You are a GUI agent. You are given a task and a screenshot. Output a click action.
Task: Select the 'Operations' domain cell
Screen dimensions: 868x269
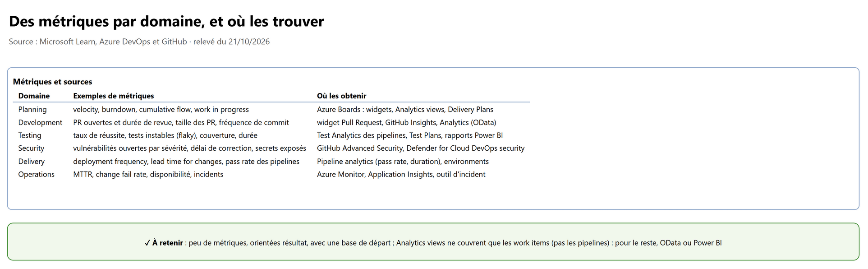36,174
